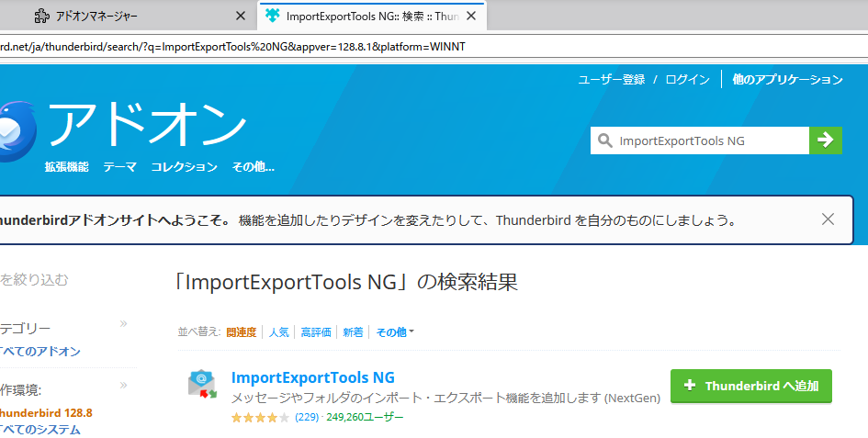The width and height of the screenshot is (868, 438).
Task: Click the Thunderbird logo icon
Action: (17, 131)
